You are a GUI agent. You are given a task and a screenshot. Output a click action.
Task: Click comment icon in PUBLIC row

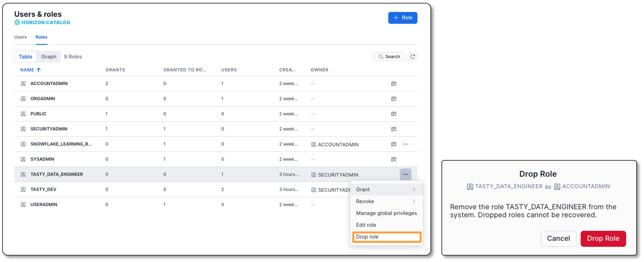coord(393,114)
